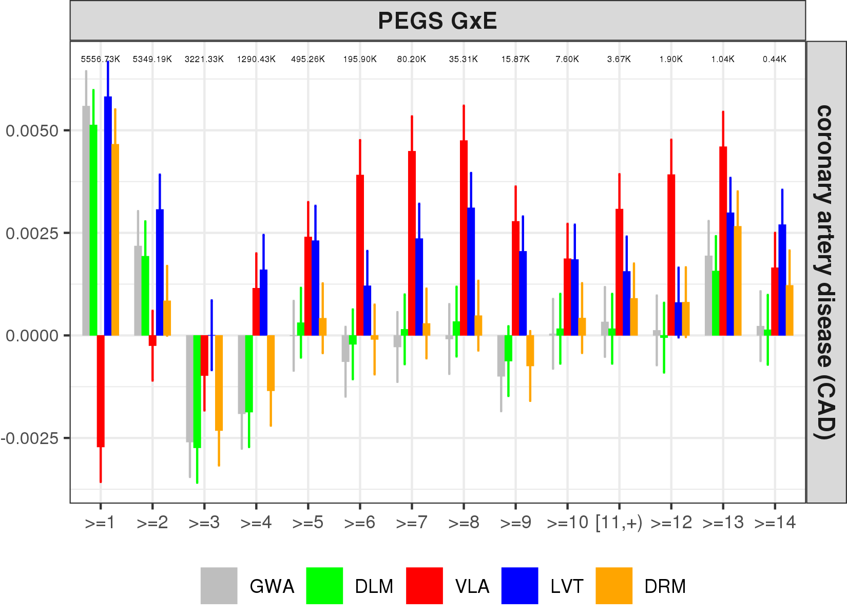Click the -0.0025 y-axis tick label

click(29, 438)
